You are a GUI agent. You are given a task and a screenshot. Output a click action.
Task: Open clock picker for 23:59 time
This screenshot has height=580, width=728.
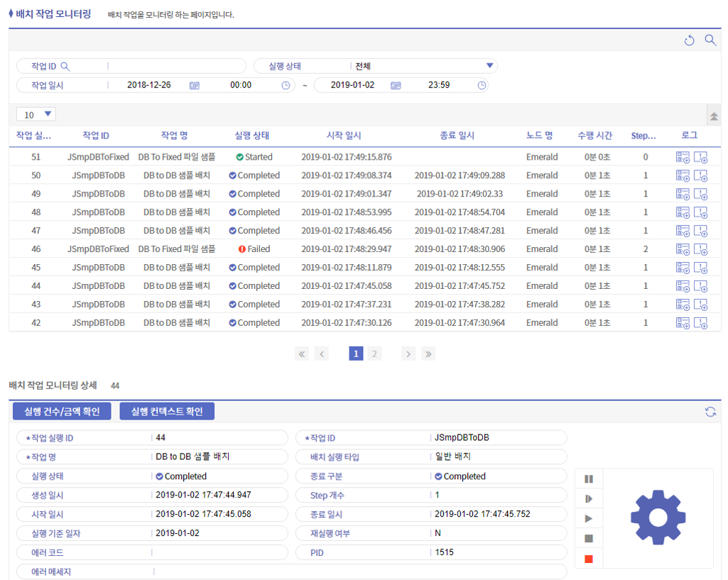(x=482, y=85)
